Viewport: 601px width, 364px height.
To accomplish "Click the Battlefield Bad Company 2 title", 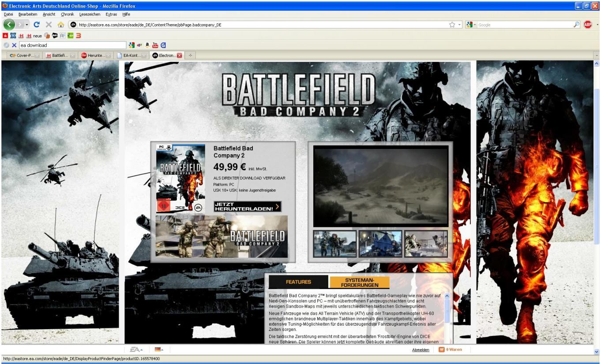I will [233, 152].
